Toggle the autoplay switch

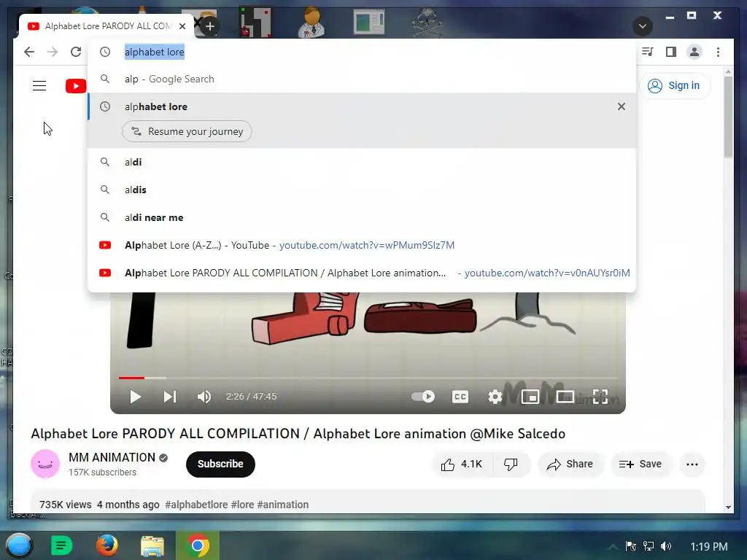[x=423, y=397]
